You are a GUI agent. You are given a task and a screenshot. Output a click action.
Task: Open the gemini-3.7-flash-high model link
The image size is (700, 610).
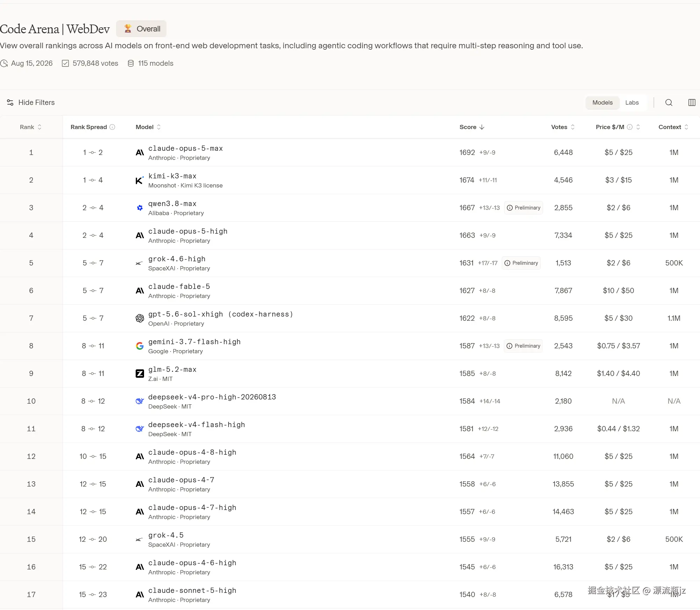pyautogui.click(x=194, y=342)
